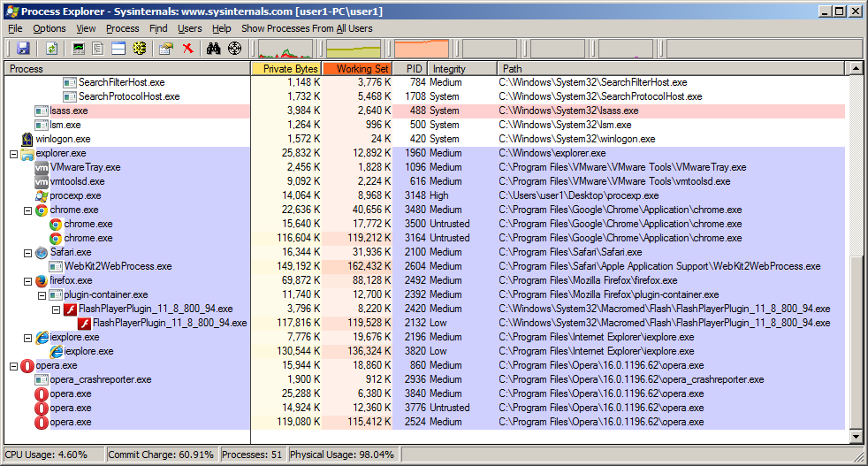Toggle the Show Lower Pane toolbar icon

(x=118, y=49)
